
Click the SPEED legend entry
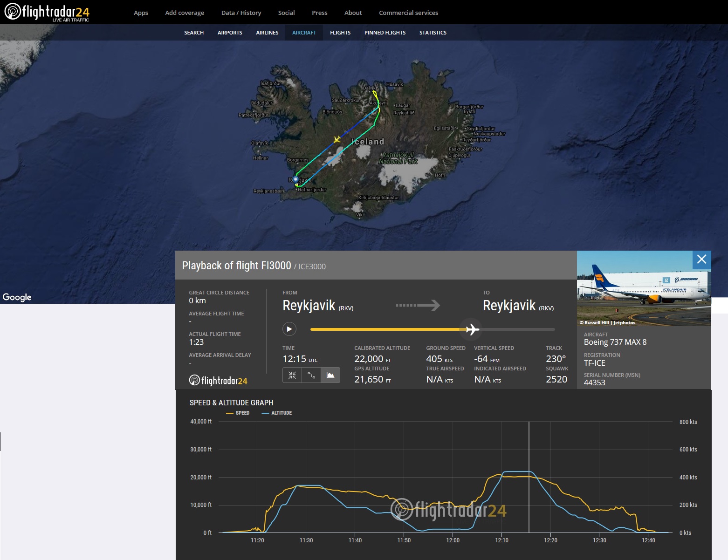[x=238, y=413]
